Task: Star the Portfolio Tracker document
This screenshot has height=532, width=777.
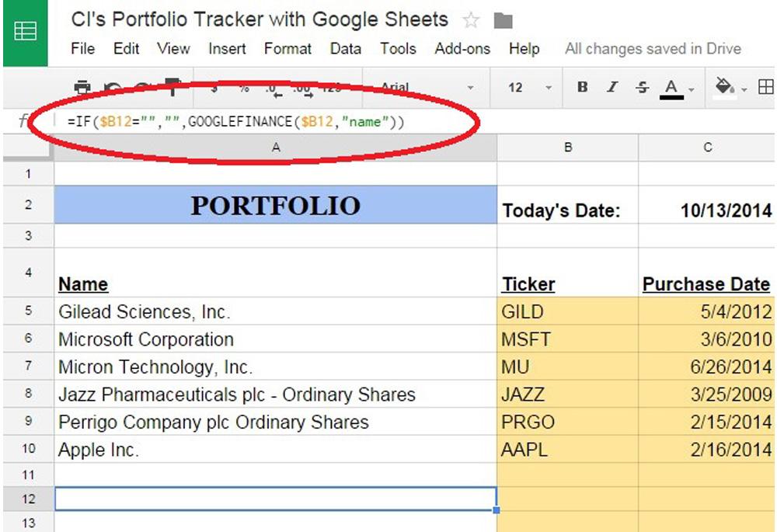Action: pos(471,21)
